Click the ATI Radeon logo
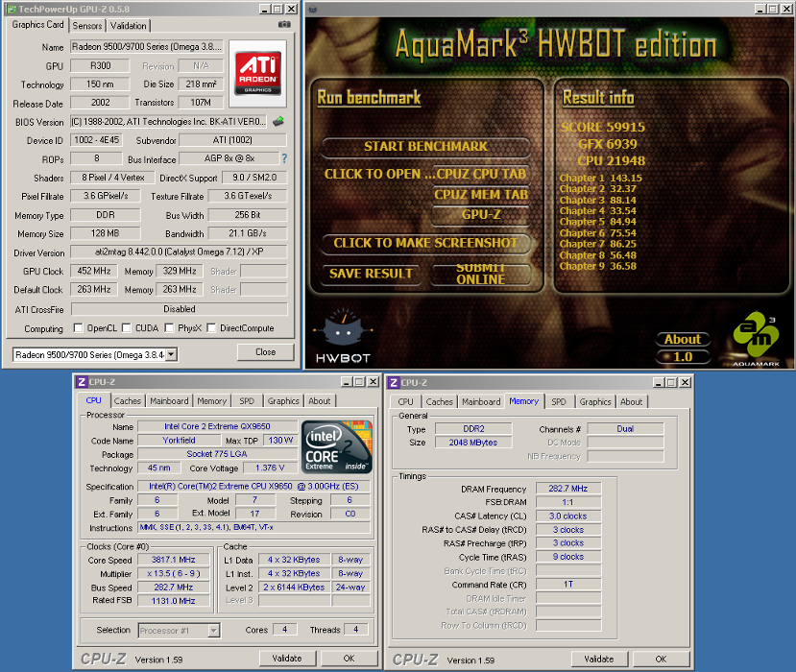 click(x=258, y=74)
